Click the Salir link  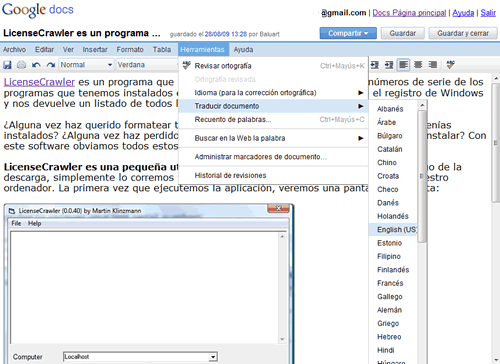(x=488, y=13)
